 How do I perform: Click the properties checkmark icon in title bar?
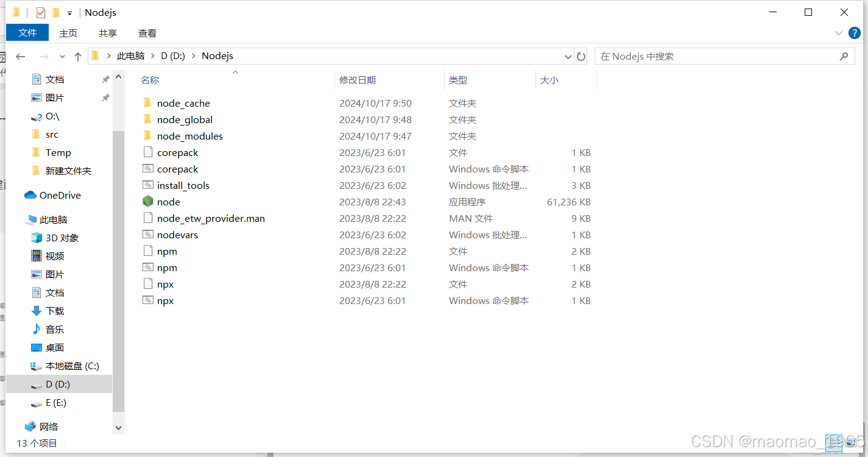[41, 12]
